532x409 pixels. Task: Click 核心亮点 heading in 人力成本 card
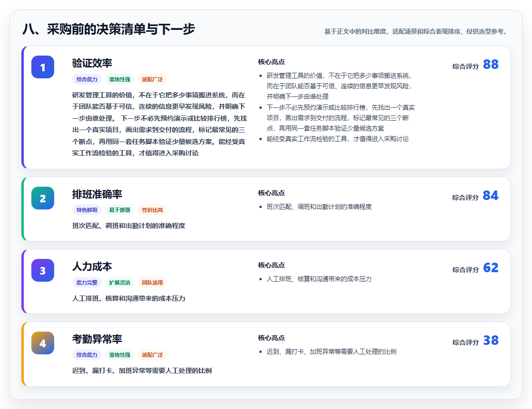tap(271, 266)
